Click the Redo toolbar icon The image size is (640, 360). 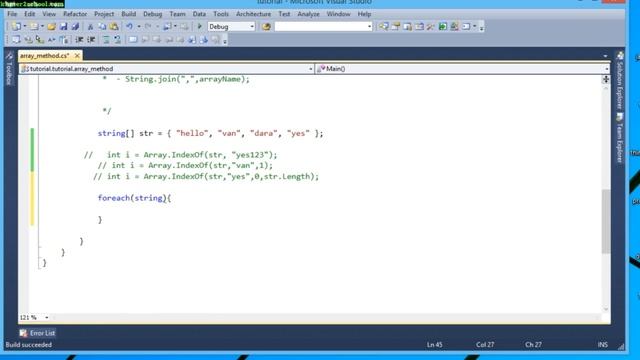(148, 27)
